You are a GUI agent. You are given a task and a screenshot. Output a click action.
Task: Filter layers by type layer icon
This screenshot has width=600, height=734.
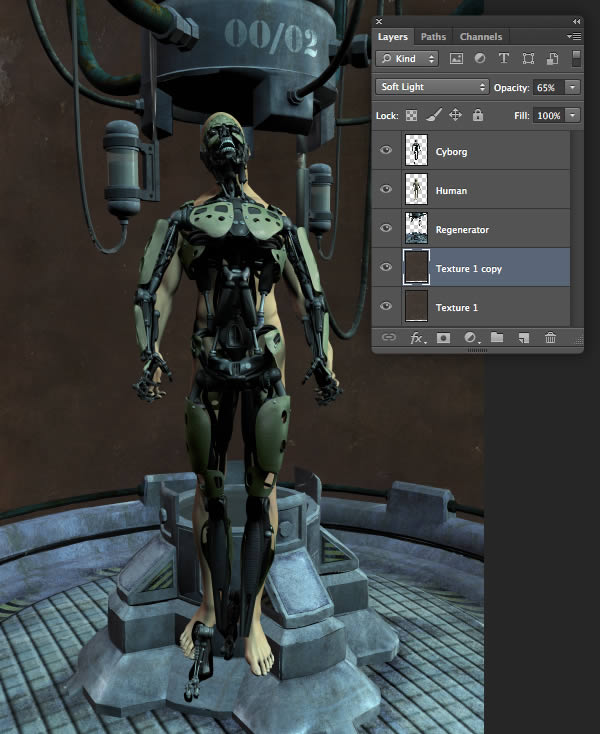tap(504, 59)
